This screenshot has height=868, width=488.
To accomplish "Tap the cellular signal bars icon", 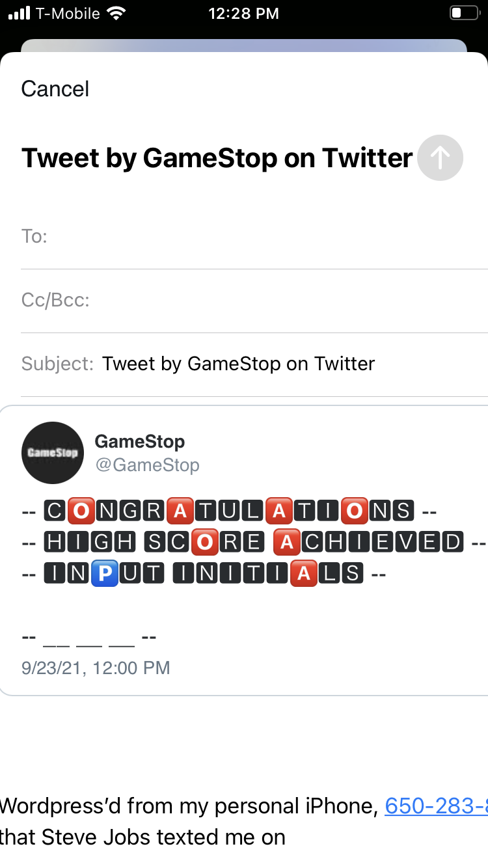I will [x=20, y=14].
